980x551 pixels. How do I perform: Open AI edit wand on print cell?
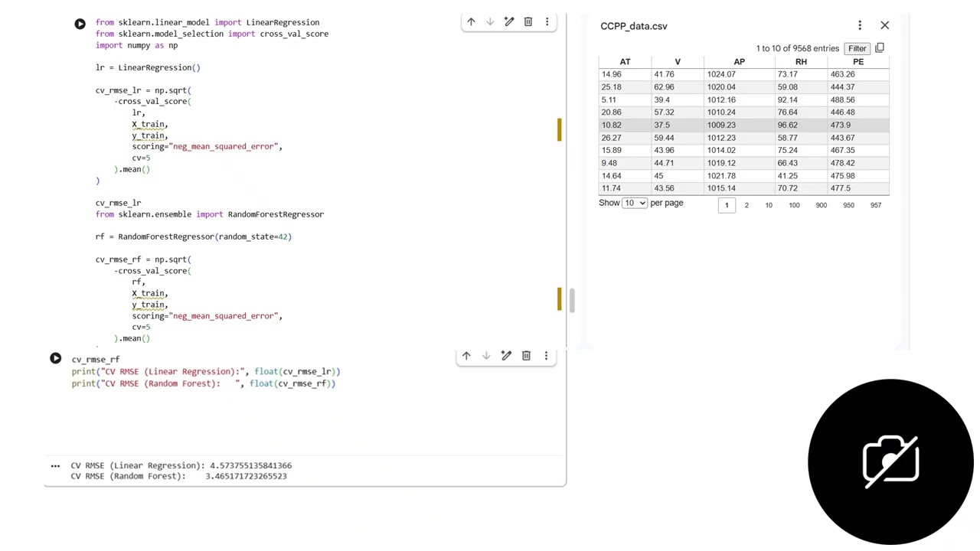(506, 356)
